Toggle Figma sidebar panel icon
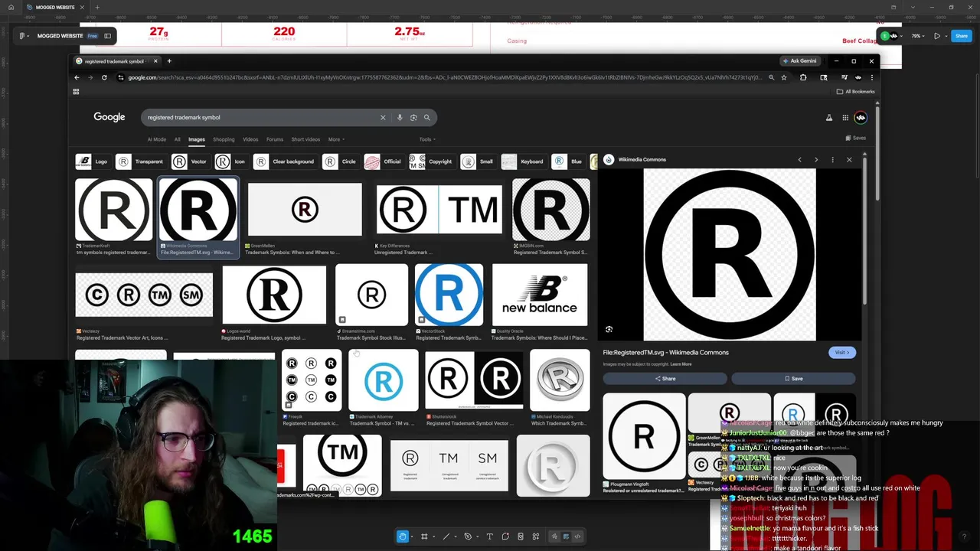The height and width of the screenshot is (551, 980). pos(108,35)
